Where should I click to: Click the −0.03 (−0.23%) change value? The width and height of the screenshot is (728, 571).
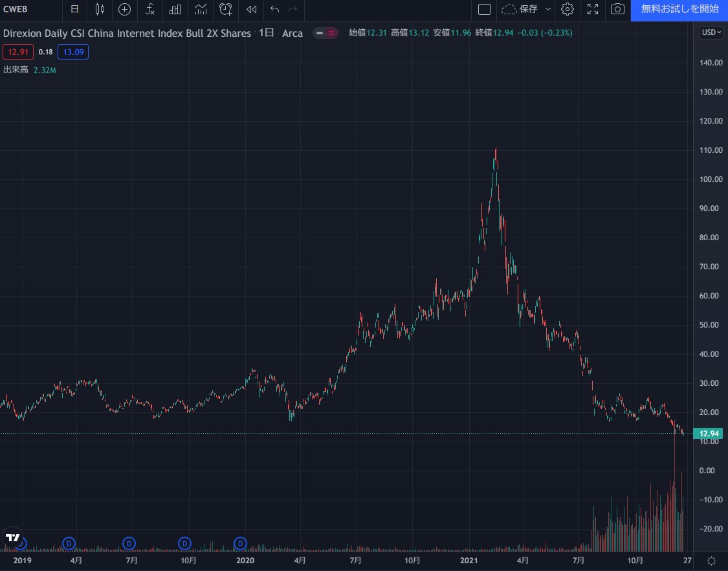click(x=545, y=33)
